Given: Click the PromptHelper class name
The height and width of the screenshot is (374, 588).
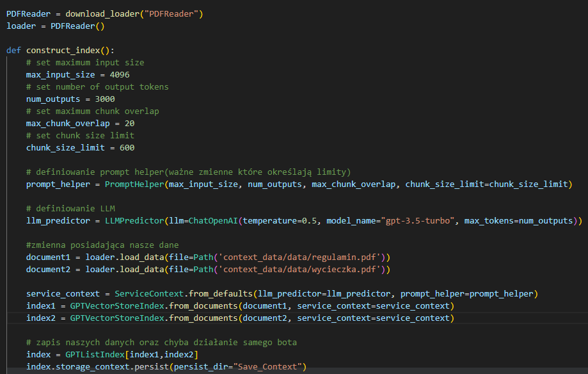Looking at the screenshot, I should coord(134,184).
